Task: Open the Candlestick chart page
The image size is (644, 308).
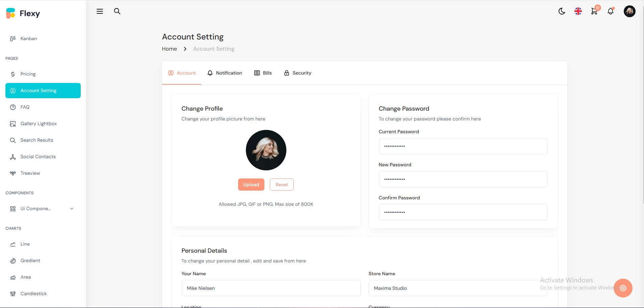Action: coord(33,294)
